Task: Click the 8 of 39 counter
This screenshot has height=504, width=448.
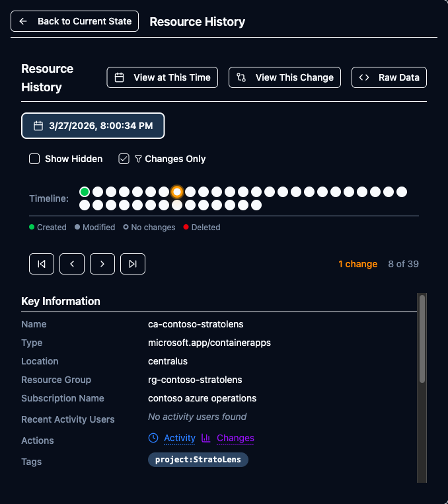Action: [x=403, y=264]
